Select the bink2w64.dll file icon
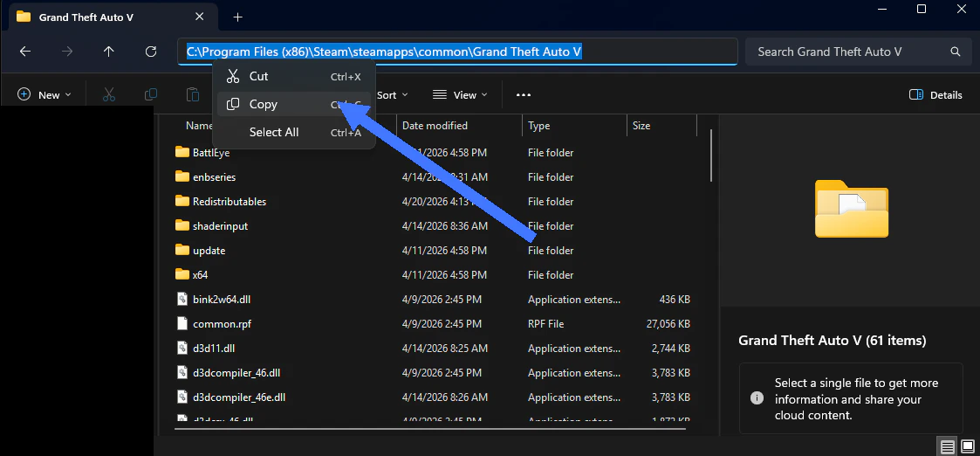This screenshot has height=456, width=980. point(182,299)
